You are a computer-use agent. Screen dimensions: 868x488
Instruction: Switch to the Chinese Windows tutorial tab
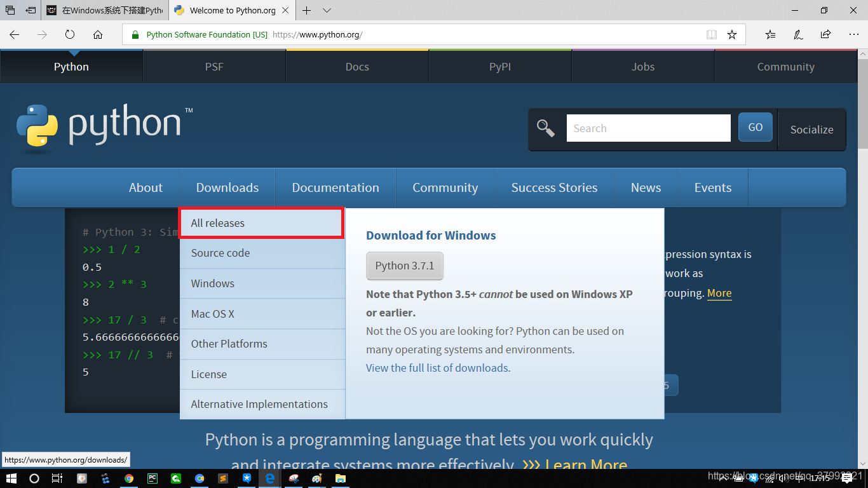[105, 10]
